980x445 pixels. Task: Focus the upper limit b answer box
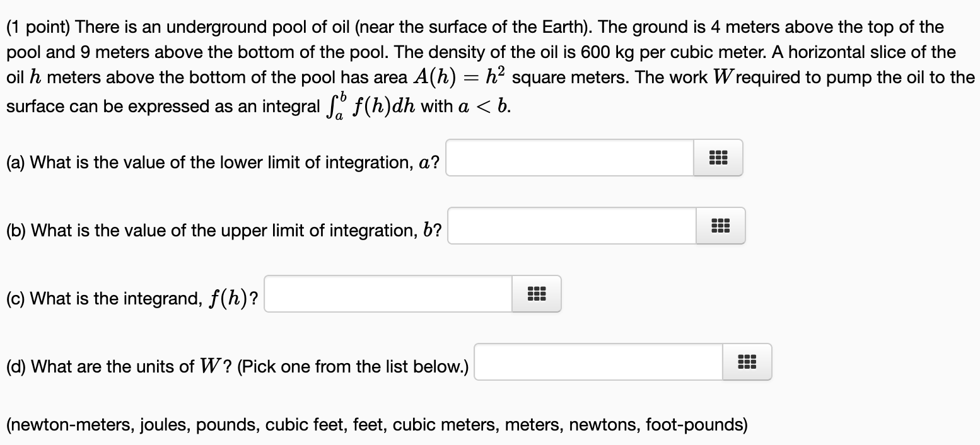pos(573,226)
